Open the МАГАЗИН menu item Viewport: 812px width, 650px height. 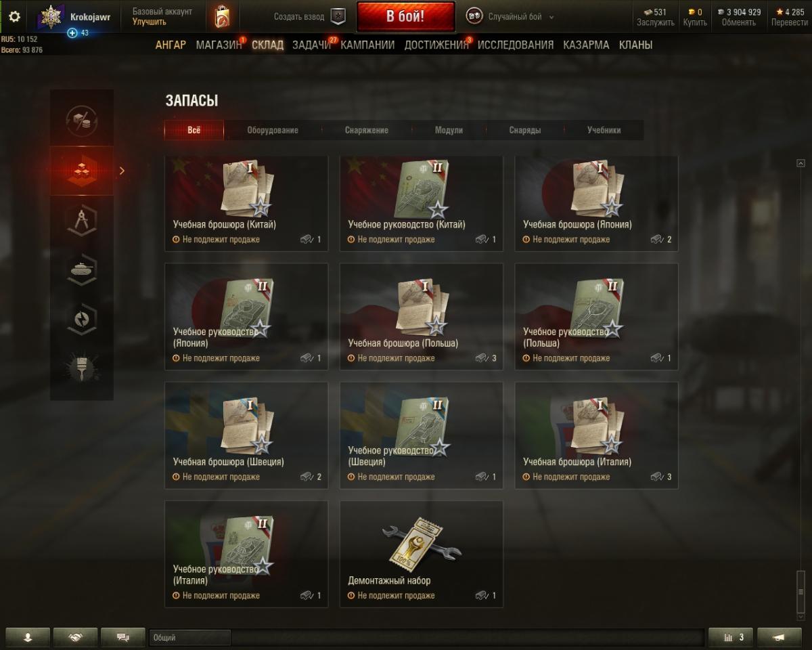[x=219, y=45]
